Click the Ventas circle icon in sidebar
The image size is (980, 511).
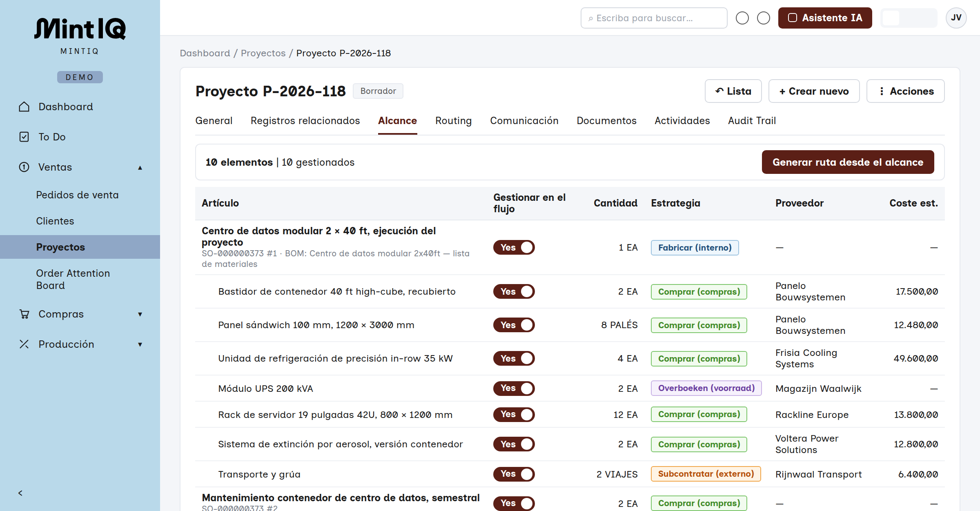tap(24, 167)
